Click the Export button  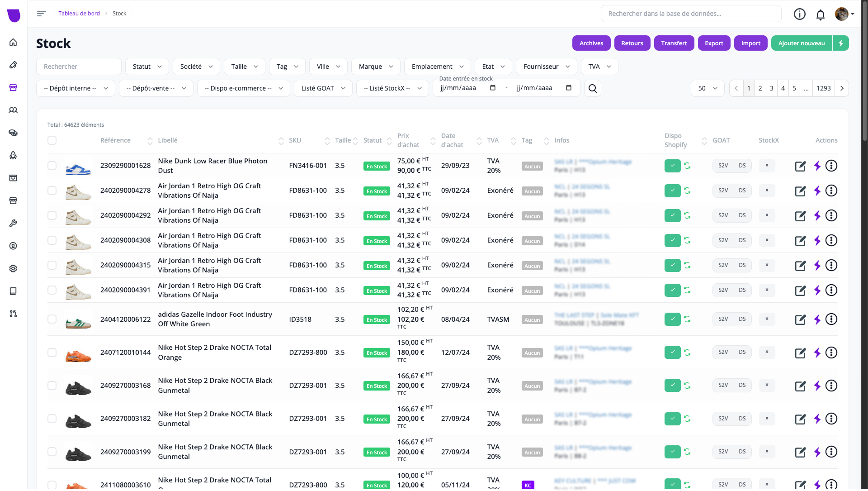point(714,43)
